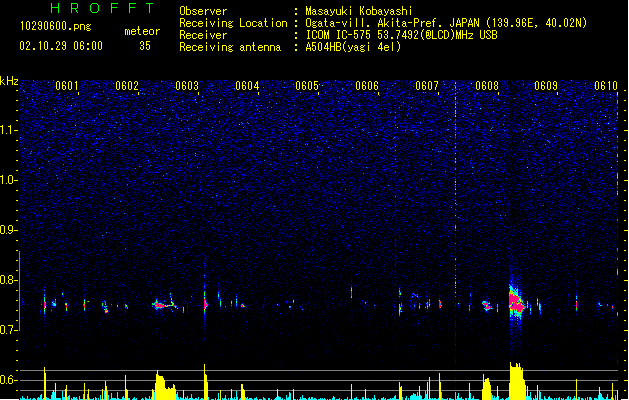Click the vertical green dotted line between 0607 and 0608
The width and height of the screenshot is (629, 400).
(x=455, y=221)
